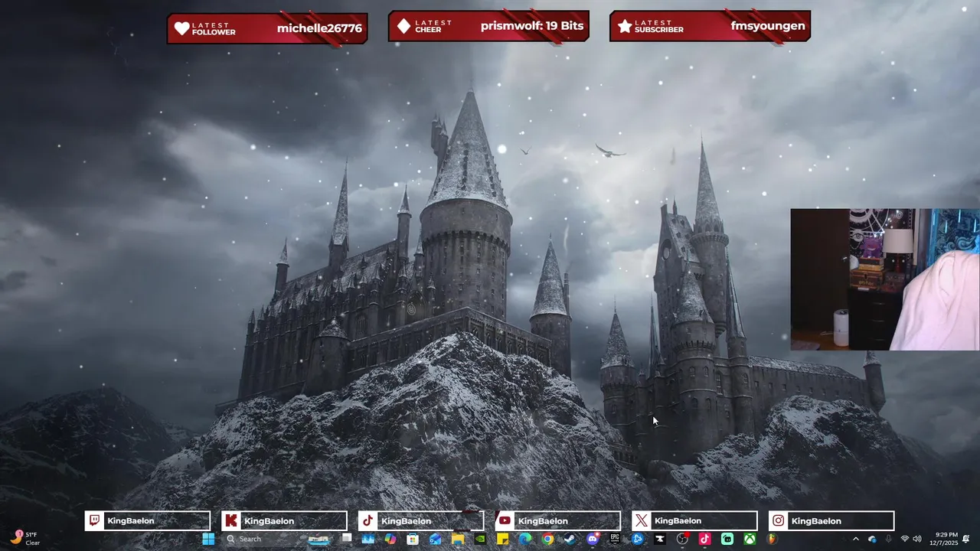The width and height of the screenshot is (980, 551).
Task: Open the volume control tray icon
Action: pos(917,539)
